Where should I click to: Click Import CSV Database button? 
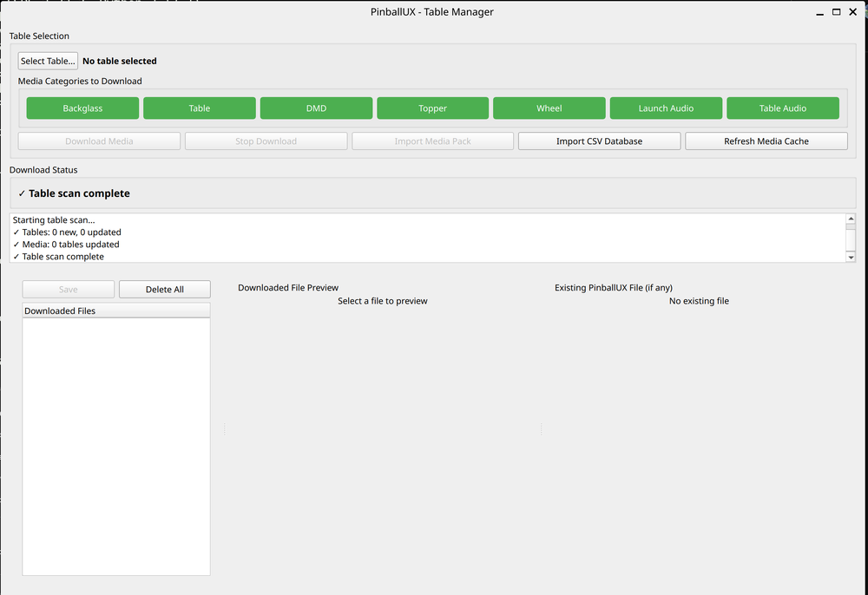point(600,141)
